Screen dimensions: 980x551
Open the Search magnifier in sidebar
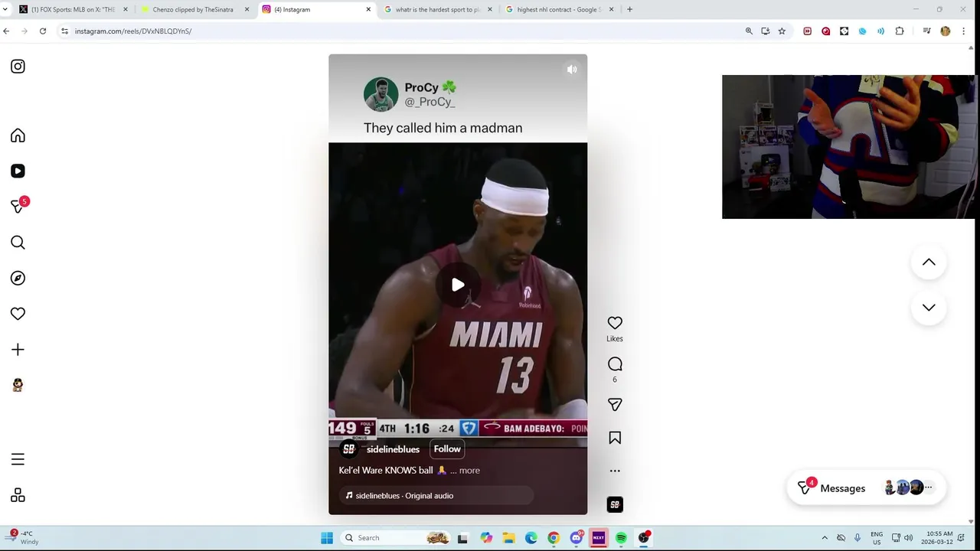tap(18, 243)
